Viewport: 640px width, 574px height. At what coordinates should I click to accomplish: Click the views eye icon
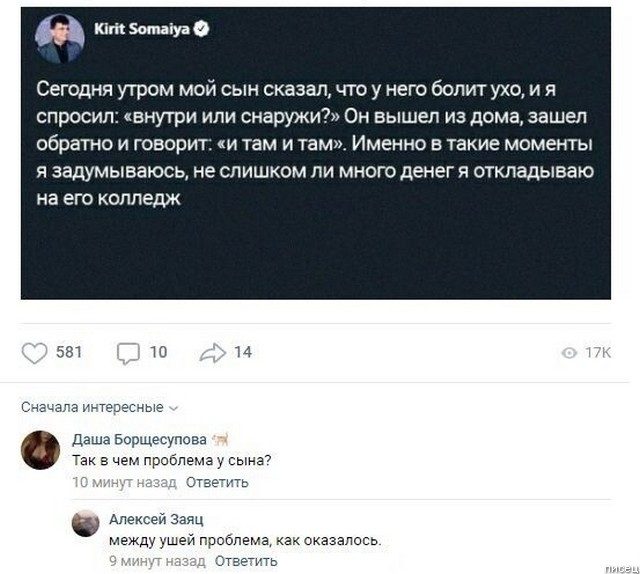click(569, 353)
